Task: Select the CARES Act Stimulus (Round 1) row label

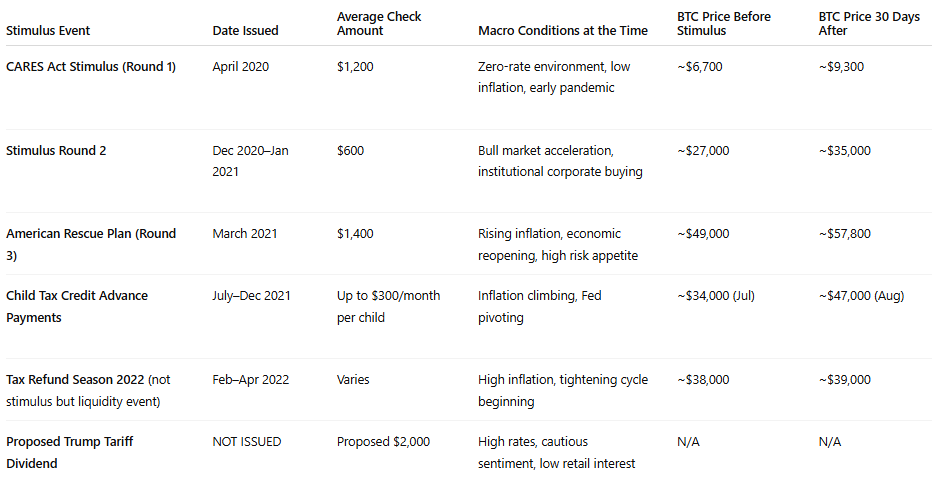Action: tap(92, 67)
